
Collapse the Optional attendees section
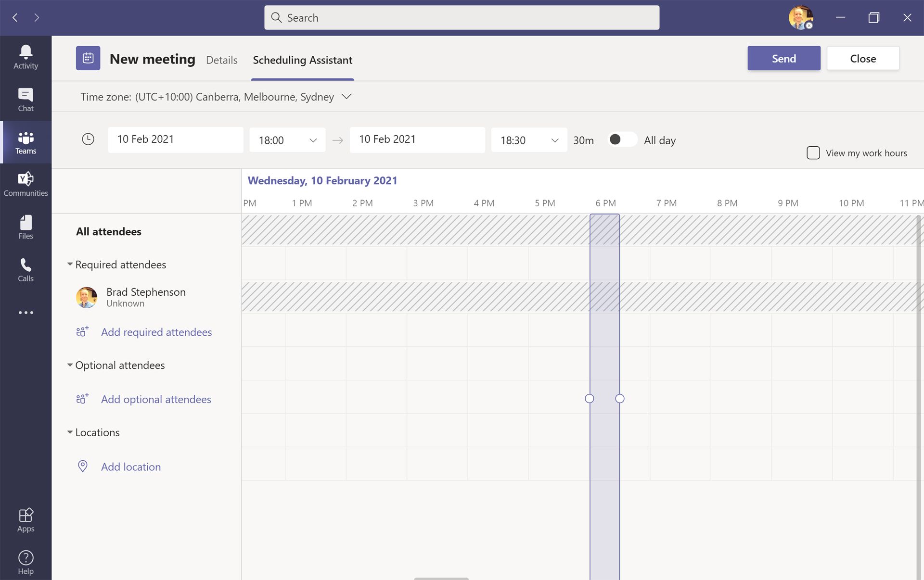tap(69, 365)
